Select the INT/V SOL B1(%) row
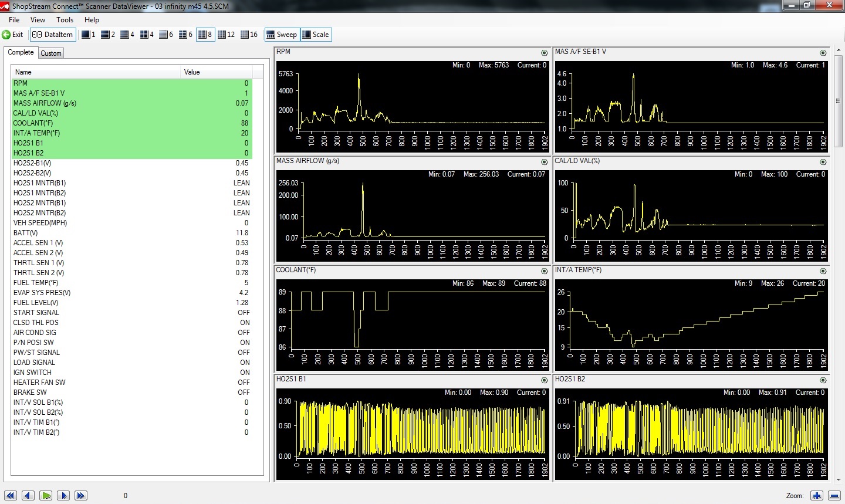Image resolution: width=845 pixels, height=504 pixels. pyautogui.click(x=131, y=402)
